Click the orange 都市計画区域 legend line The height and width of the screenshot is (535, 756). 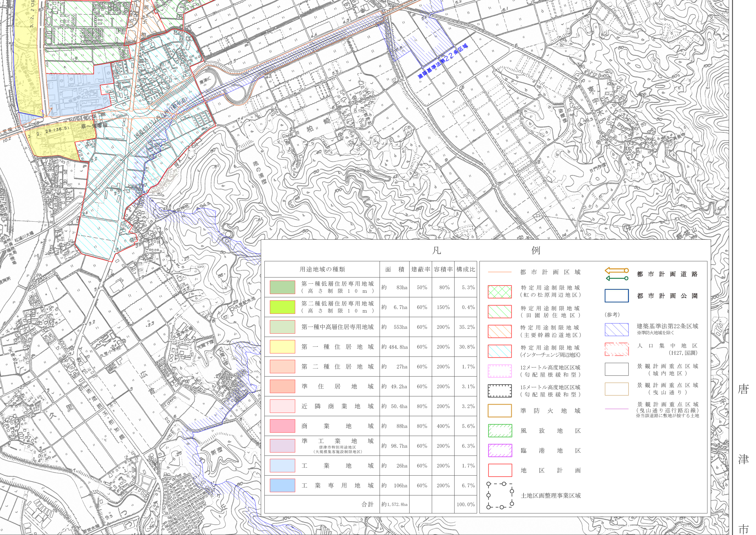click(x=500, y=272)
